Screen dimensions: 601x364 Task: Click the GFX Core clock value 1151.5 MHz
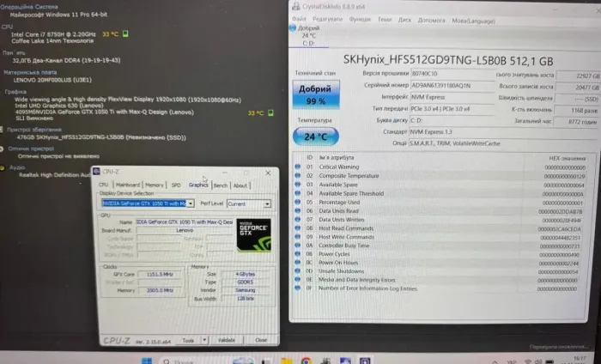coord(161,275)
